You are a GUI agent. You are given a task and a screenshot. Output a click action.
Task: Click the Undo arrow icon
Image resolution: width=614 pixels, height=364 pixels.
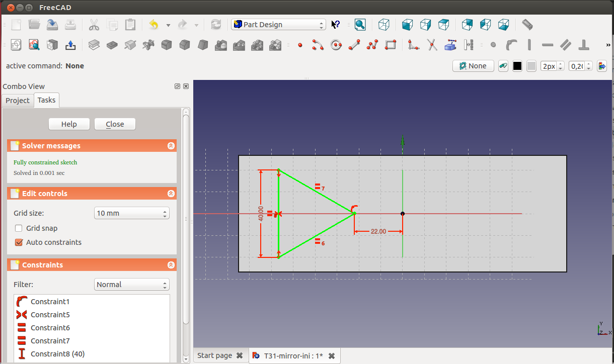(x=154, y=24)
